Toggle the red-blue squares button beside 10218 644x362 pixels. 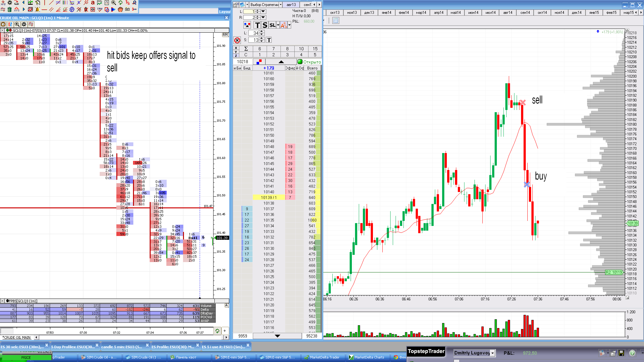pyautogui.click(x=259, y=62)
